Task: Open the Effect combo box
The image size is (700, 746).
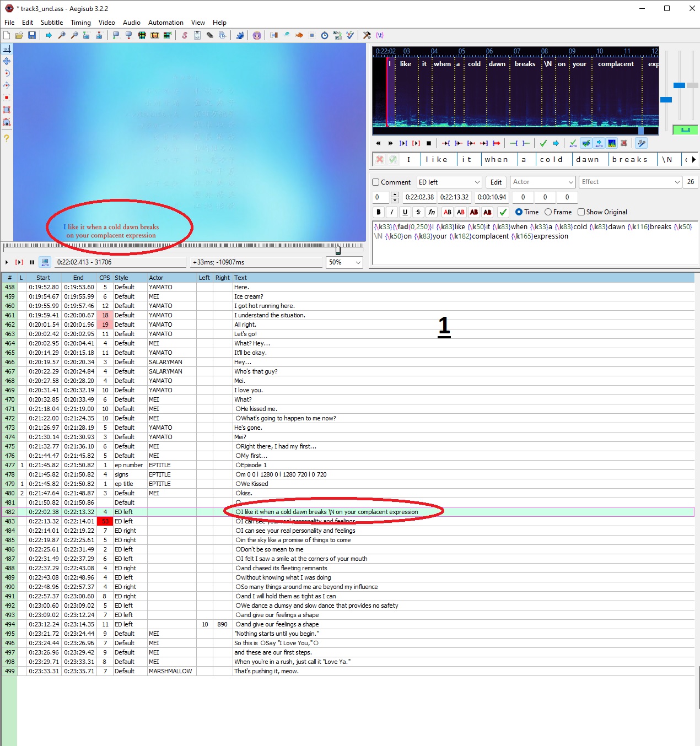Action: pos(631,182)
